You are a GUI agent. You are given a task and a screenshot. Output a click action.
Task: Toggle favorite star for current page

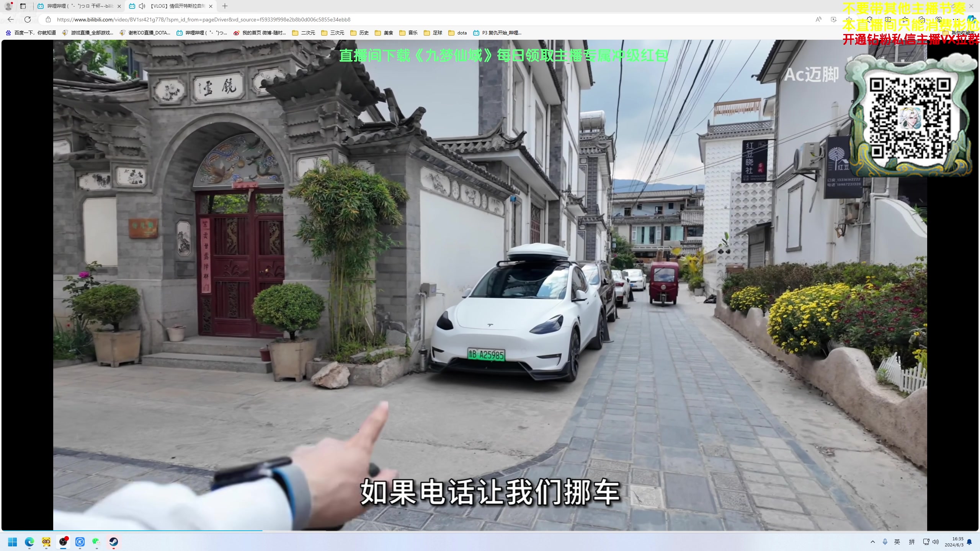click(x=849, y=19)
